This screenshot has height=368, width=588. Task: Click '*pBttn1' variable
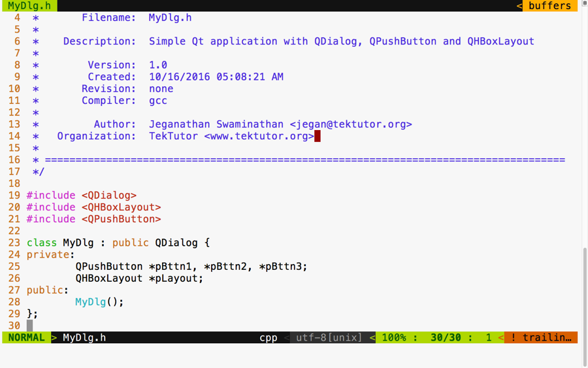pos(171,267)
